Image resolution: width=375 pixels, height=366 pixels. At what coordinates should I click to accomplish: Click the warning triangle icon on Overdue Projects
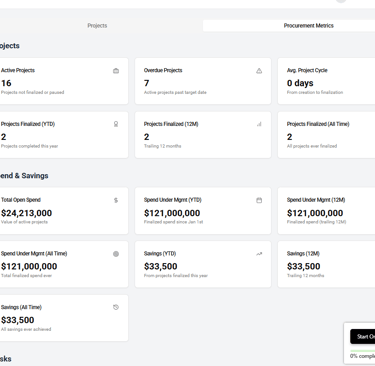(259, 71)
